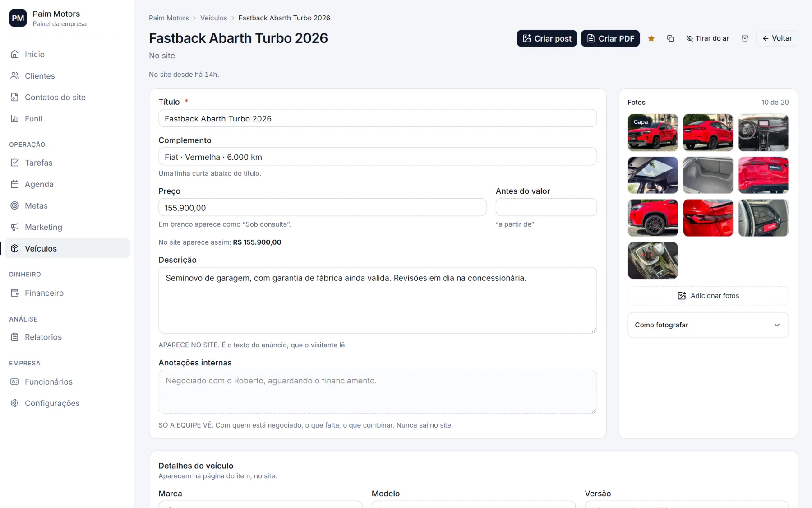Click the duplicate copy icon
This screenshot has height=508, width=812.
(670, 38)
